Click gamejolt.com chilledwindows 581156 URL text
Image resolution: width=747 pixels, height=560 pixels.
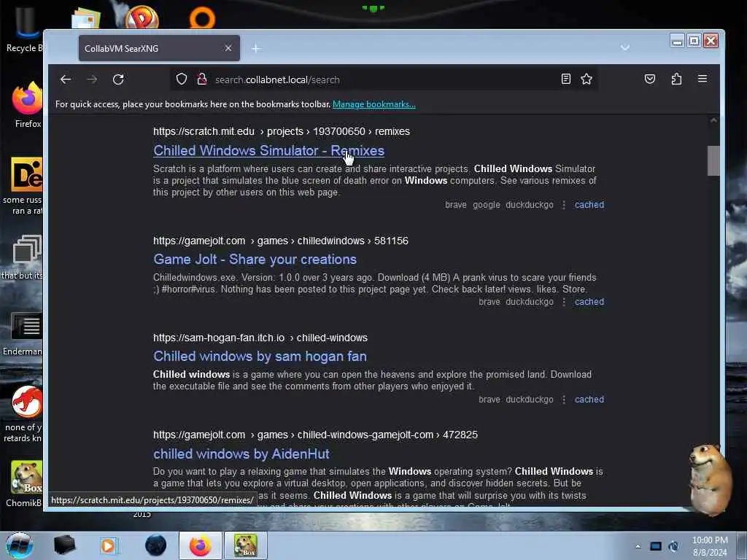pos(281,241)
